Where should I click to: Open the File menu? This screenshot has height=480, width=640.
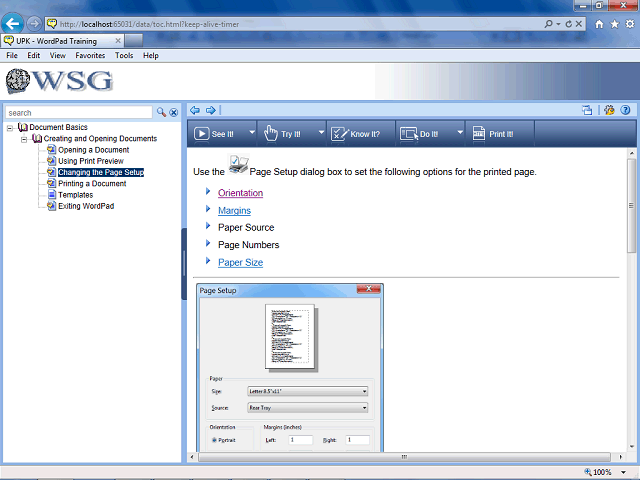[x=12, y=56]
